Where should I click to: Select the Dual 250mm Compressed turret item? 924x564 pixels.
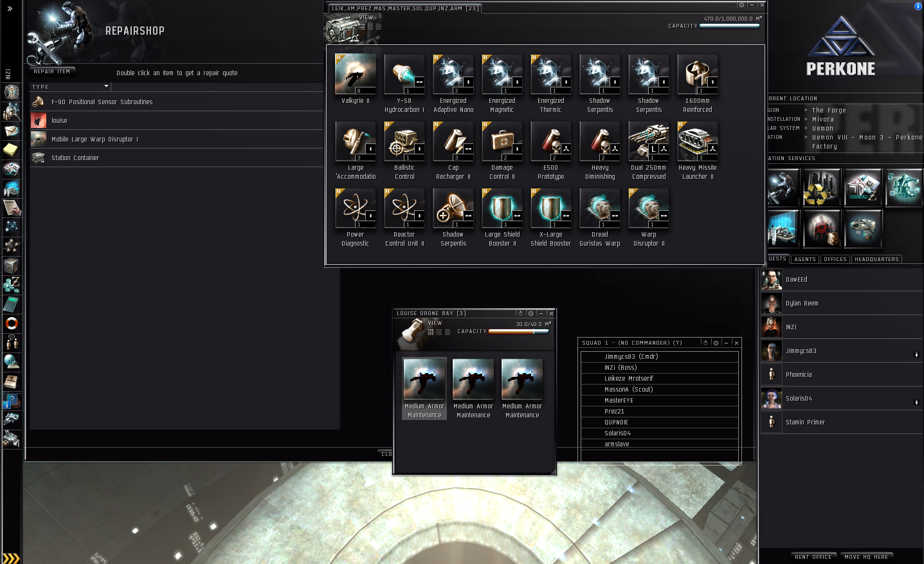[x=649, y=150]
